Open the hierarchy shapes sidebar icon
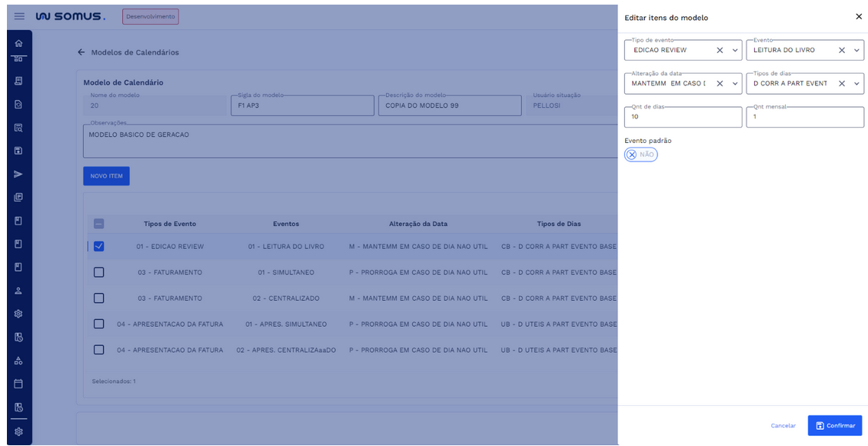Image resolution: width=868 pixels, height=446 pixels. tap(18, 361)
